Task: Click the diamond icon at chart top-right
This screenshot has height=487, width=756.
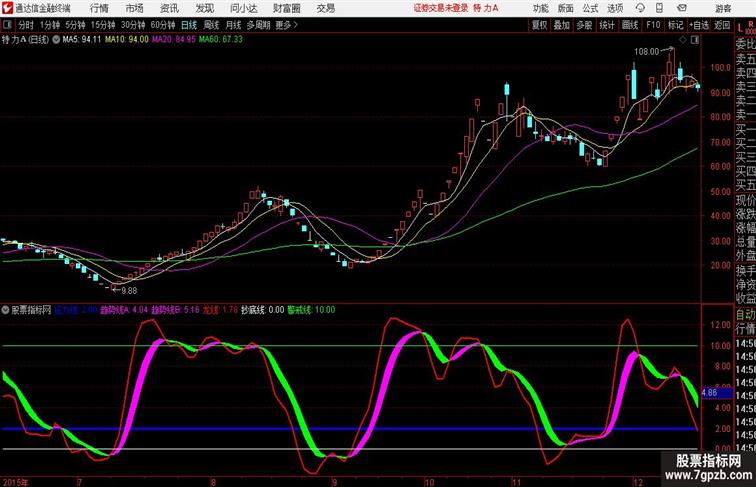Action: point(683,40)
